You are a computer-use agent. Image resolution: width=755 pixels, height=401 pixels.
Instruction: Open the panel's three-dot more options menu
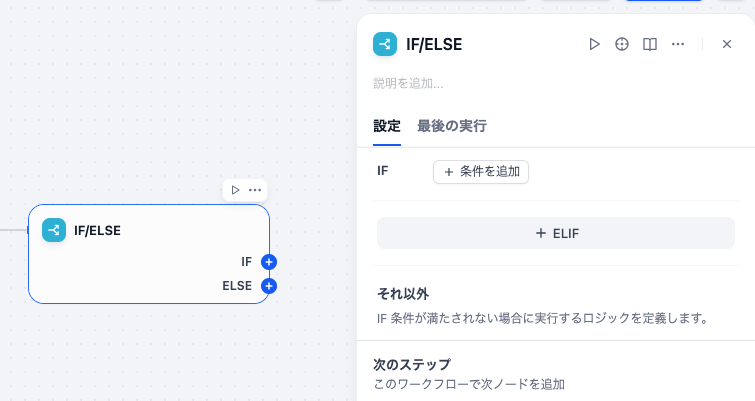[x=678, y=44]
